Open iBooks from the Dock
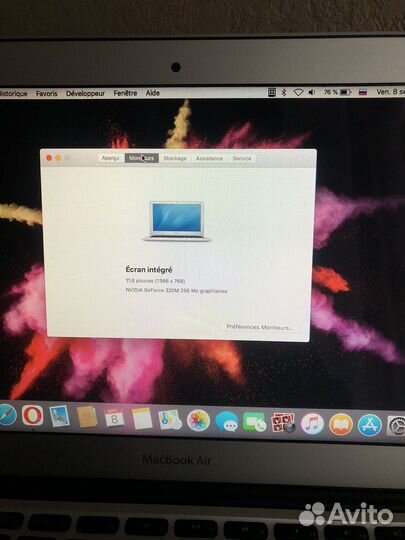Image resolution: width=405 pixels, height=540 pixels. click(341, 425)
